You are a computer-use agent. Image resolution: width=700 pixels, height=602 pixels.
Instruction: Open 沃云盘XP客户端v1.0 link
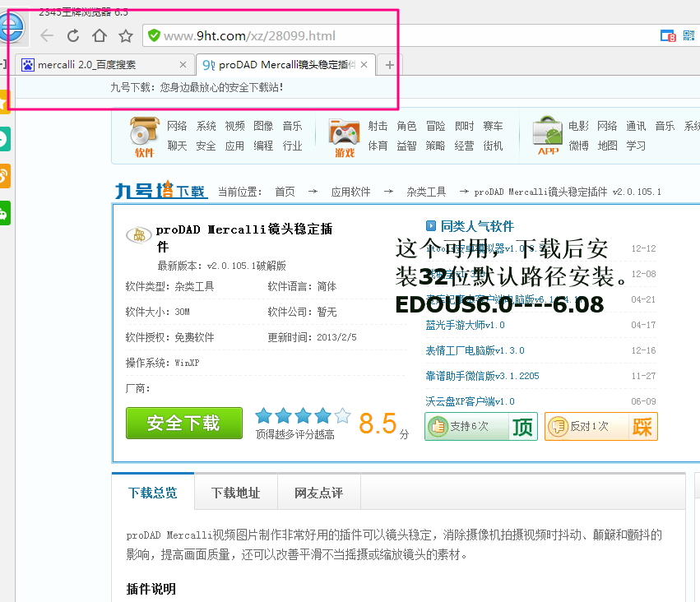(x=470, y=401)
